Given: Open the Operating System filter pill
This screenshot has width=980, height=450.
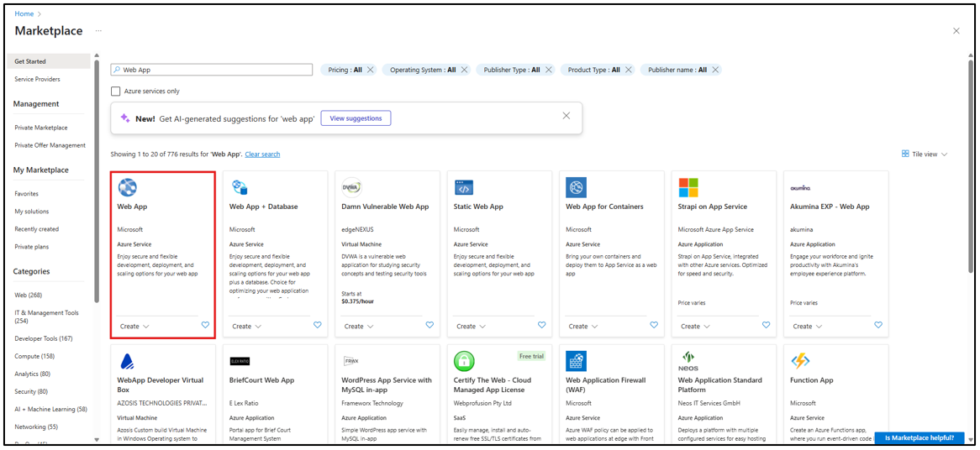Looking at the screenshot, I should pos(423,70).
